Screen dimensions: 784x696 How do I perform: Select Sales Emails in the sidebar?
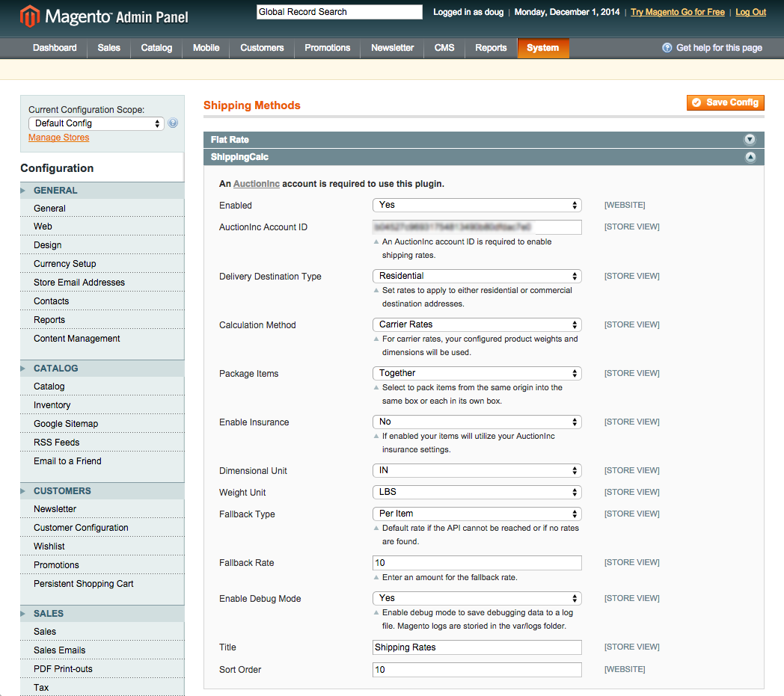pyautogui.click(x=102, y=650)
